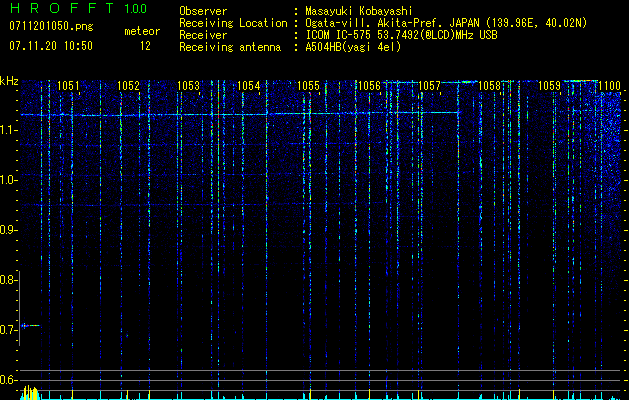Click time marker 1056
The width and height of the screenshot is (629, 400).
(x=369, y=86)
